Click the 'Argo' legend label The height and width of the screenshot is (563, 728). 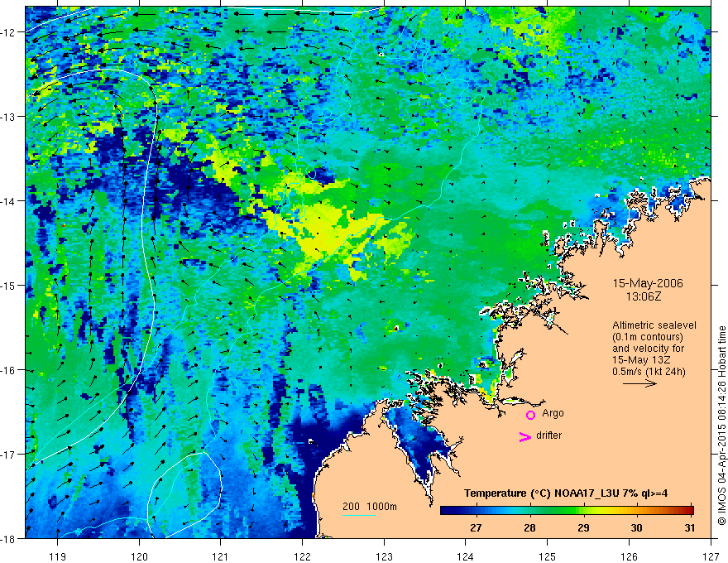553,413
